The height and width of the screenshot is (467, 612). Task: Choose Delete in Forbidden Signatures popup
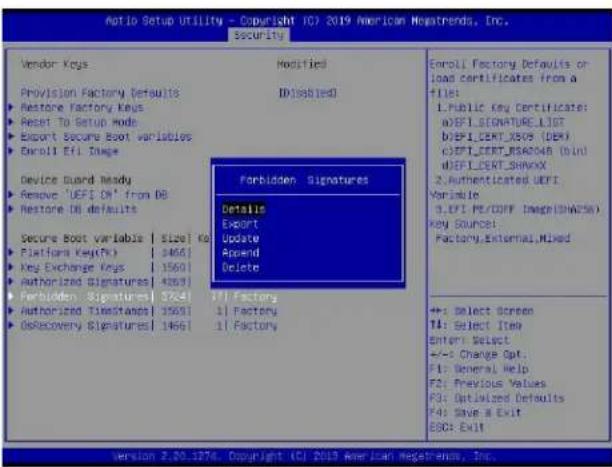click(240, 267)
